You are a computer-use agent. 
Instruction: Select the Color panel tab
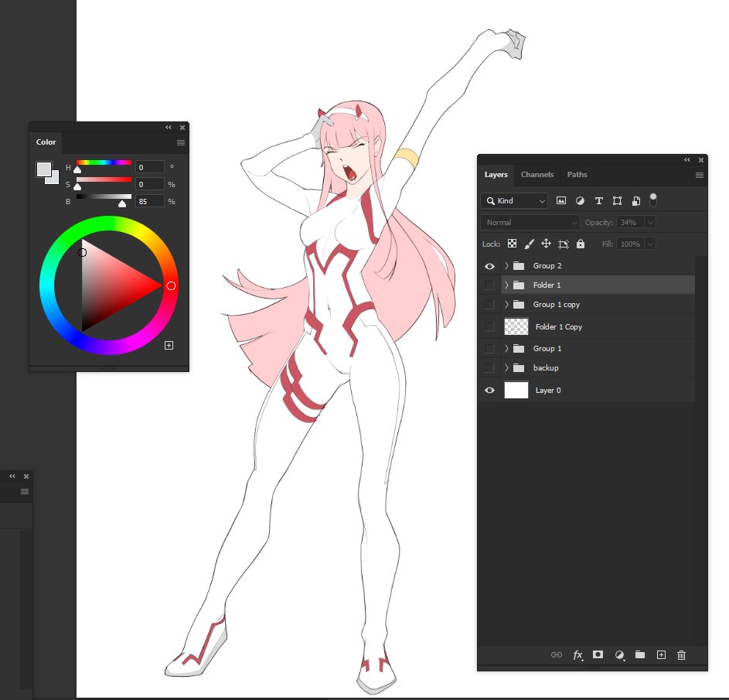[x=46, y=142]
